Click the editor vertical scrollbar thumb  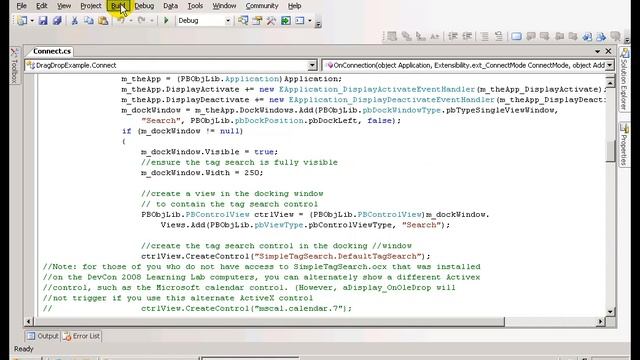pos(610,151)
